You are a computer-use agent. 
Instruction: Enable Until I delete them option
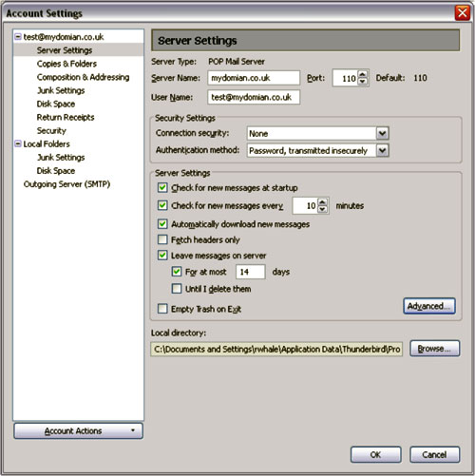(177, 289)
